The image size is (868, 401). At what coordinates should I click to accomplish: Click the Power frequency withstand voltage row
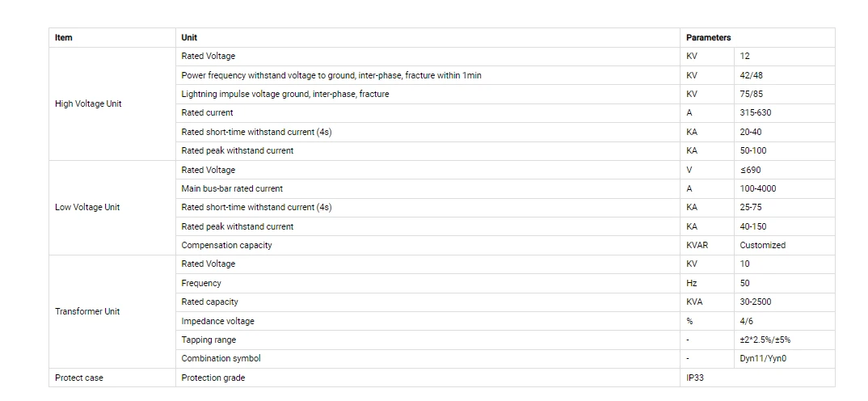(428, 75)
